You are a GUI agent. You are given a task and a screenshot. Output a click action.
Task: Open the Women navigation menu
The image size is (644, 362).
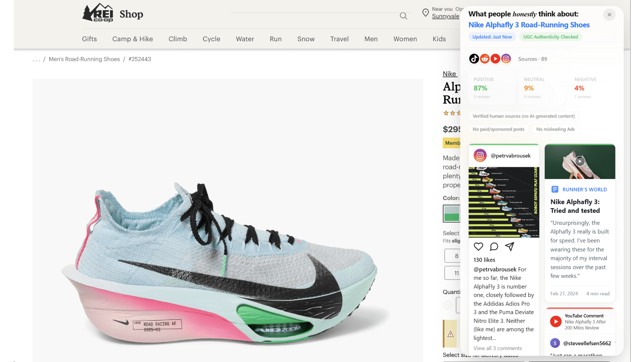[x=405, y=39]
